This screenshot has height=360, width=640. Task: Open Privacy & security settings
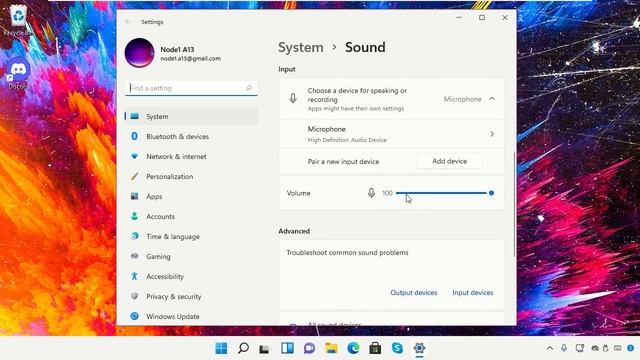[x=191, y=296]
